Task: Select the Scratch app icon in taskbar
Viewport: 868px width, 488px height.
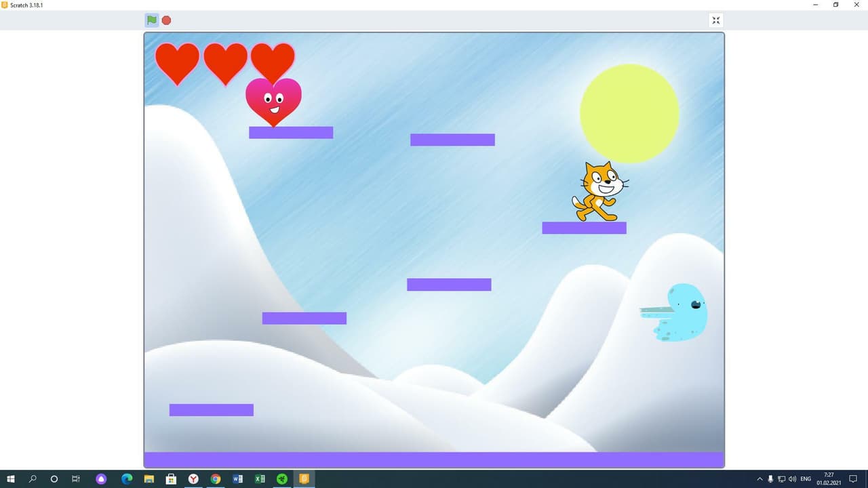Action: [x=304, y=479]
